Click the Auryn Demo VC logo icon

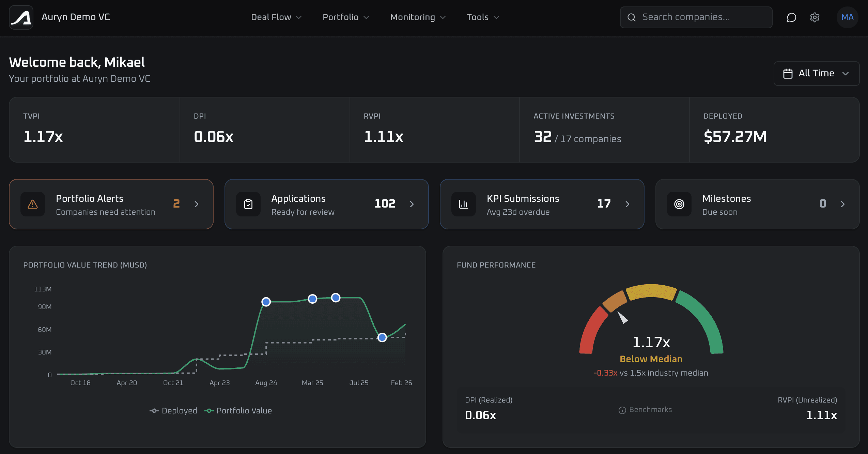point(21,17)
